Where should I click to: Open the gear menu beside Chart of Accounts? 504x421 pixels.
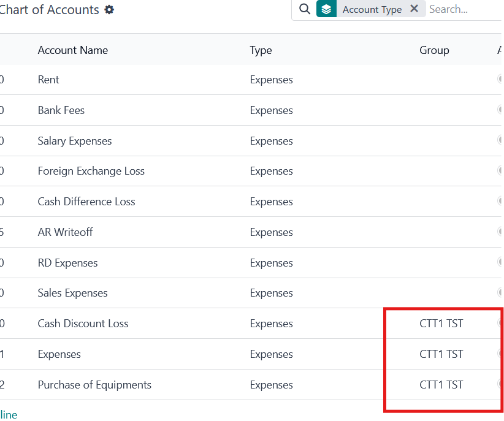tap(109, 10)
